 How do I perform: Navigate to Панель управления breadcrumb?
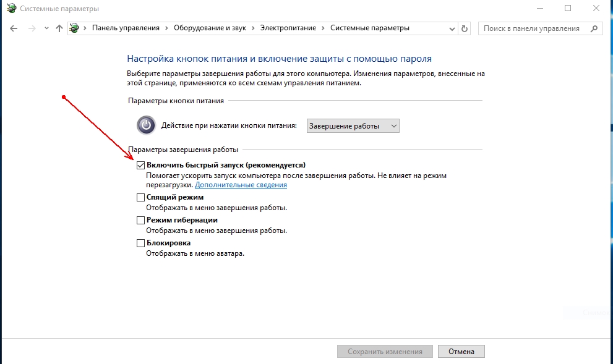point(126,28)
